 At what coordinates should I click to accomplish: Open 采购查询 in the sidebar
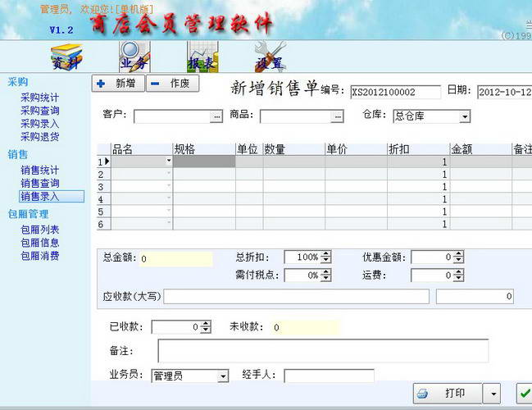(x=39, y=111)
